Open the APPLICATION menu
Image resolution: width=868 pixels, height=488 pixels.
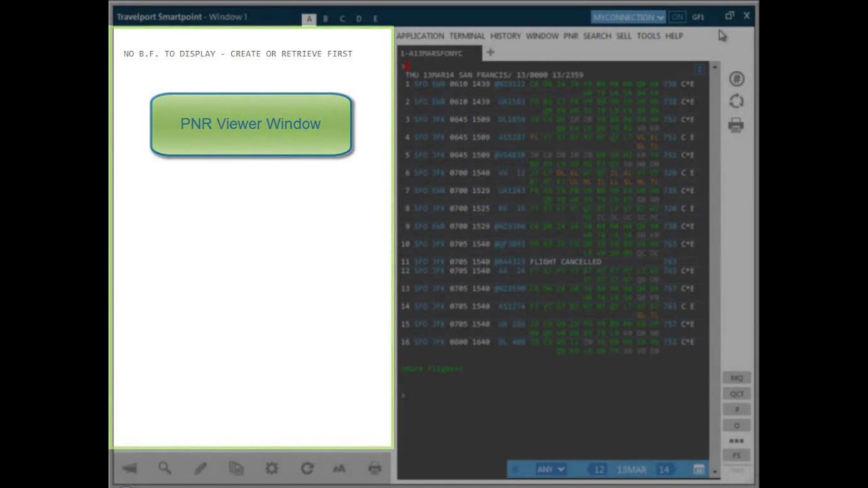(420, 36)
